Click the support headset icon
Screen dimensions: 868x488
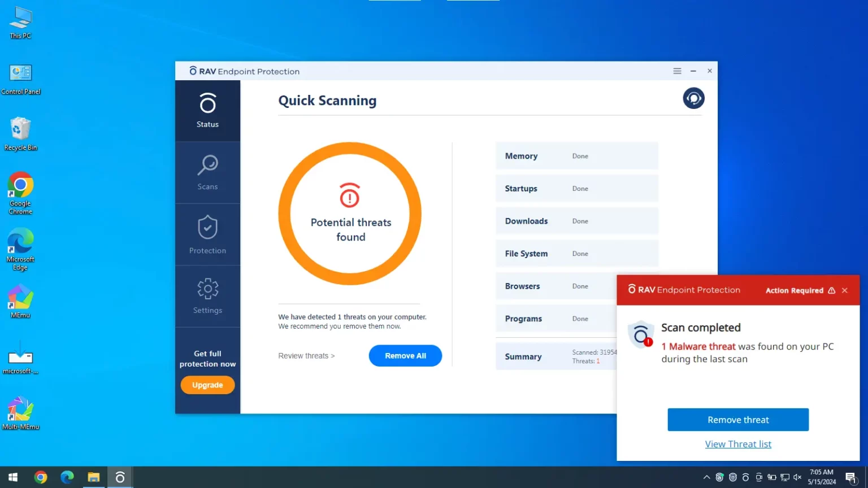(x=693, y=98)
